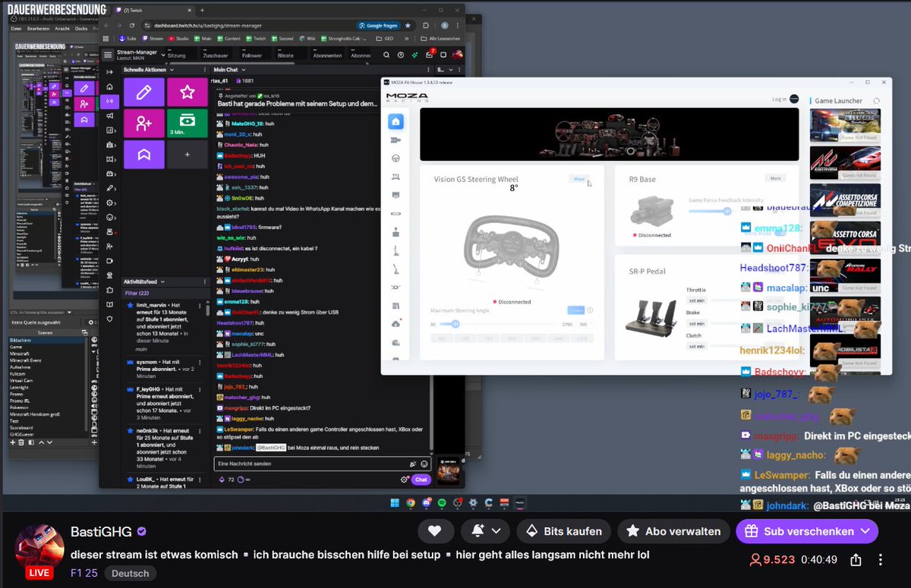Open whispers chat icon in dashboard header
This screenshot has height=588, width=911.
443,55
